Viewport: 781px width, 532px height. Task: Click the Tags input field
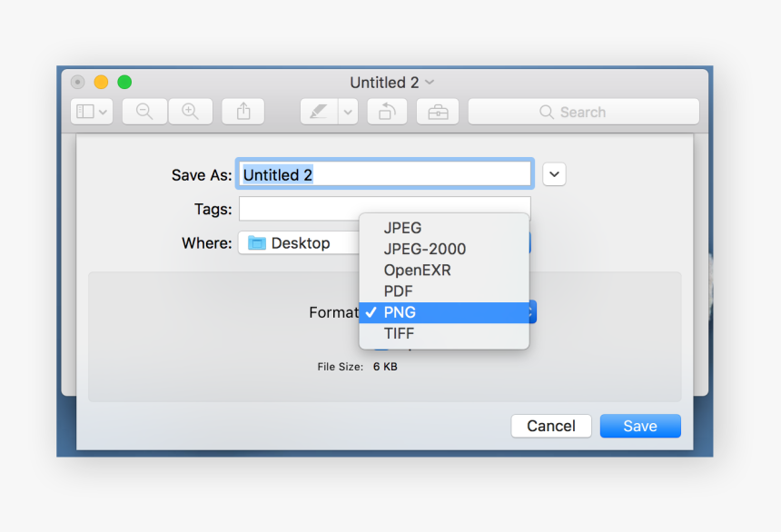click(x=385, y=209)
